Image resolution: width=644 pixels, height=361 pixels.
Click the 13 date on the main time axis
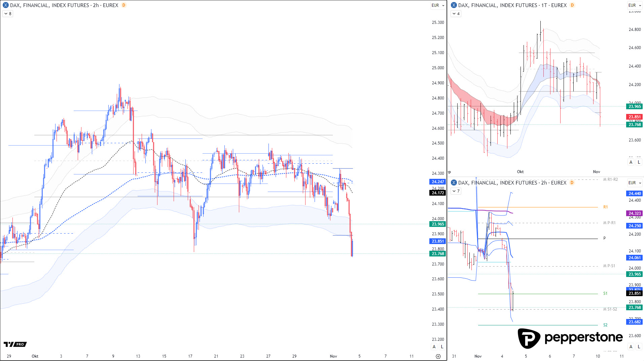pos(138,356)
